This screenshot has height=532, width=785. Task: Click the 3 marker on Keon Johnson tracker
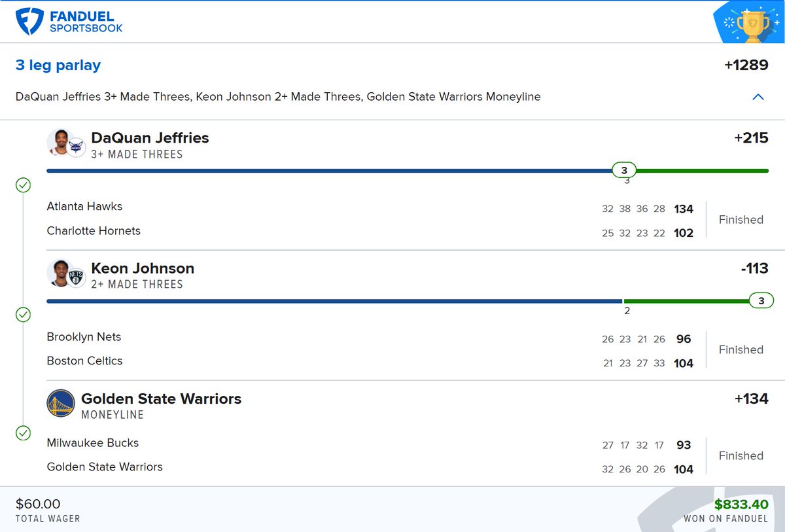coord(760,301)
